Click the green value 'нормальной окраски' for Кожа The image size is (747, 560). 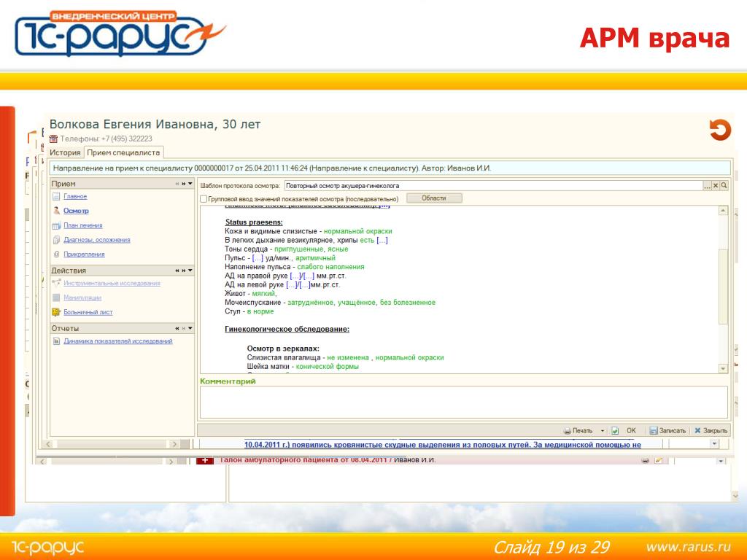(x=357, y=231)
